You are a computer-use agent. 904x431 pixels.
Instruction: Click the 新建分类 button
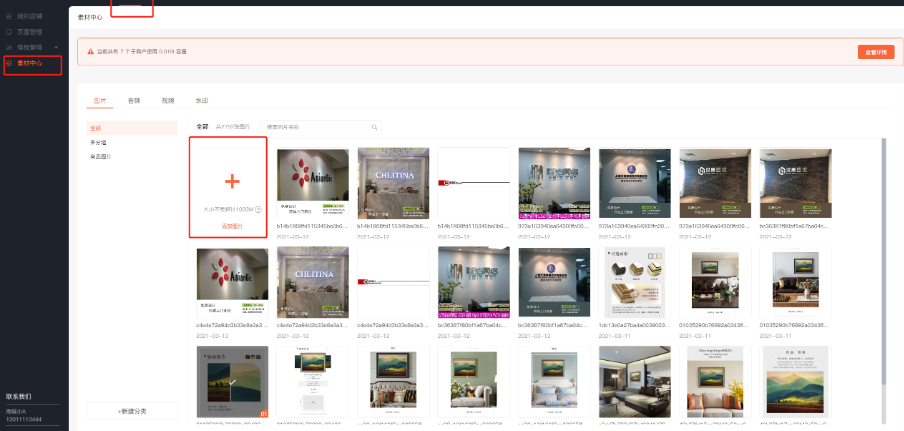pos(132,411)
